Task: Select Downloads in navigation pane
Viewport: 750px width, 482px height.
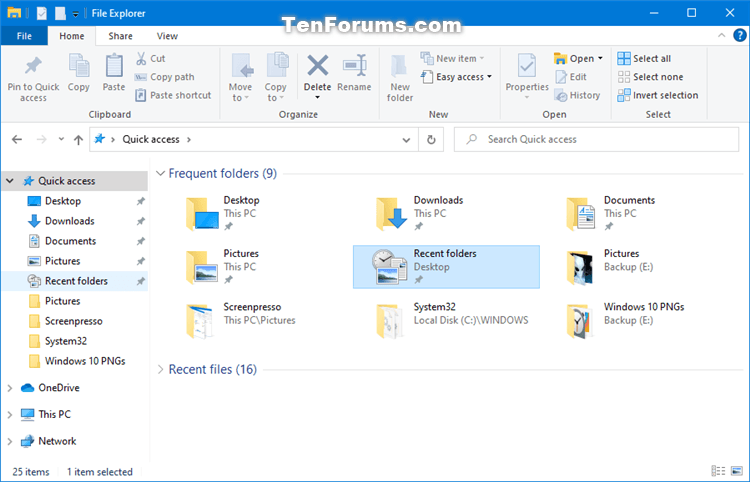Action: pos(75,221)
